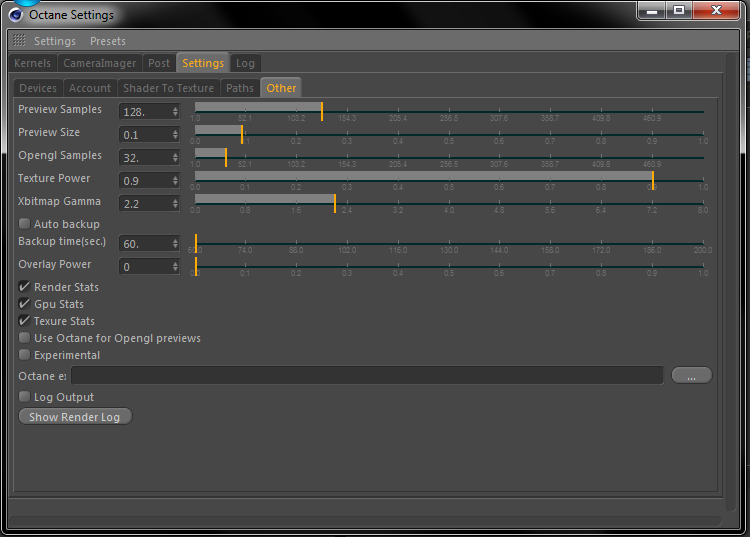Enable the Log Output checkbox
750x537 pixels.
click(x=24, y=397)
